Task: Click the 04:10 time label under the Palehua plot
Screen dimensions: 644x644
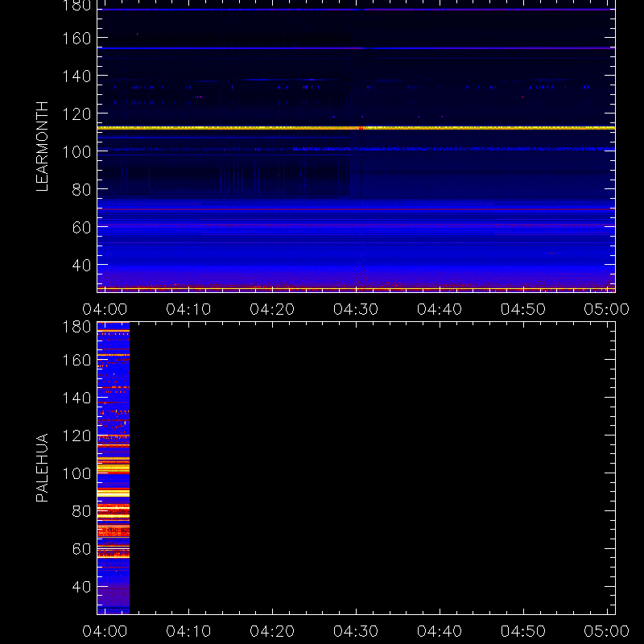Action: [x=188, y=631]
